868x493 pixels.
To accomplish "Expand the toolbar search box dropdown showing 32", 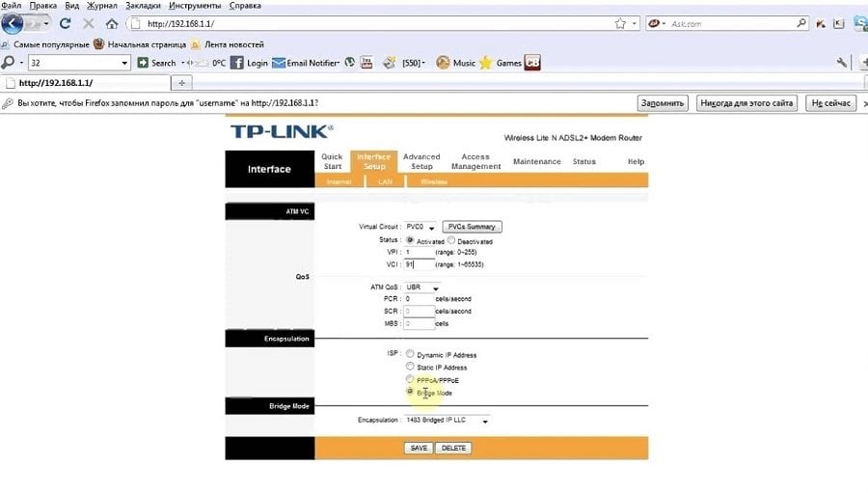I will pyautogui.click(x=124, y=63).
